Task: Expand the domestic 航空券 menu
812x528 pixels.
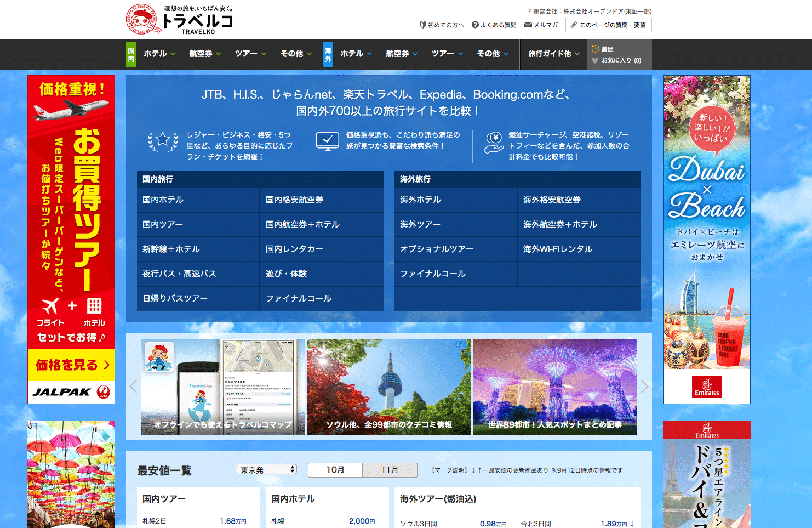Action: (205, 54)
